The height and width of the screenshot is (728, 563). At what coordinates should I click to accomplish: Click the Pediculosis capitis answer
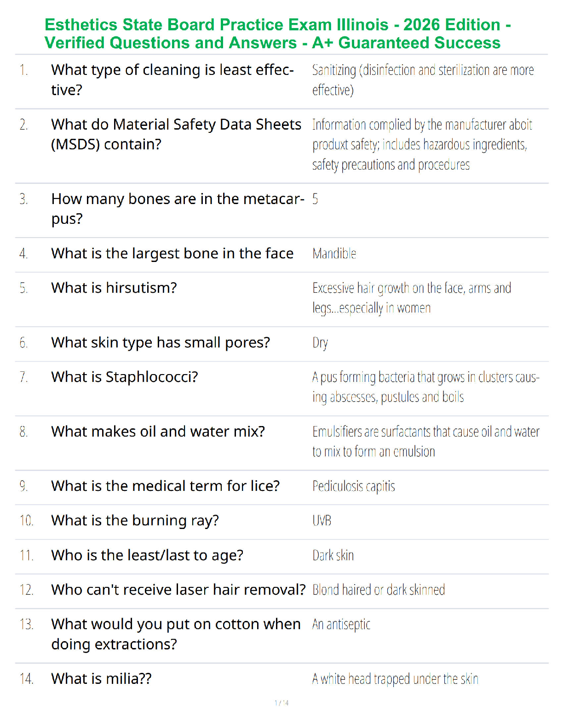click(x=353, y=486)
